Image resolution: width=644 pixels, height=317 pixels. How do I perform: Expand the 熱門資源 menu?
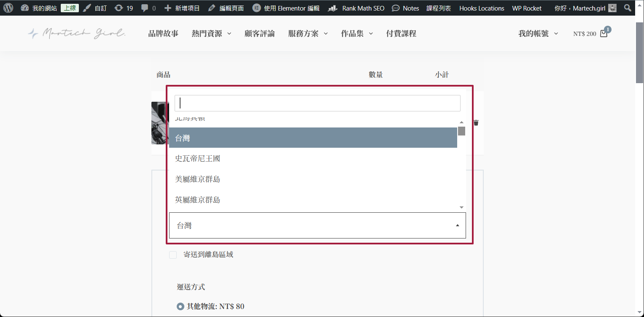(211, 34)
